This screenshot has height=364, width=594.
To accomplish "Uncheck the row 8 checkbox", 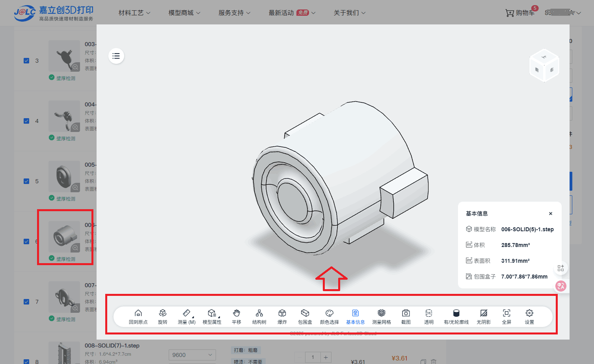I will click(26, 362).
